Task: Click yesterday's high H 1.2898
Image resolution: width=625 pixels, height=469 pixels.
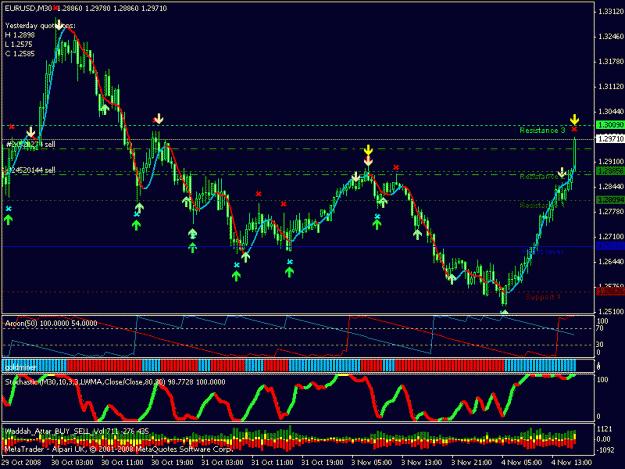Action: [x=20, y=35]
